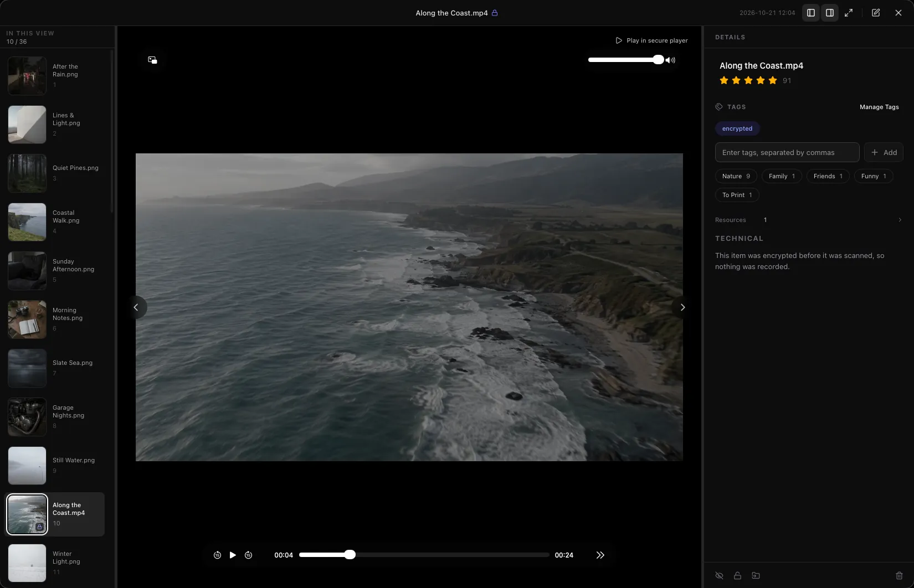
Task: Hide item with the crossed-eye icon
Action: [x=719, y=575]
